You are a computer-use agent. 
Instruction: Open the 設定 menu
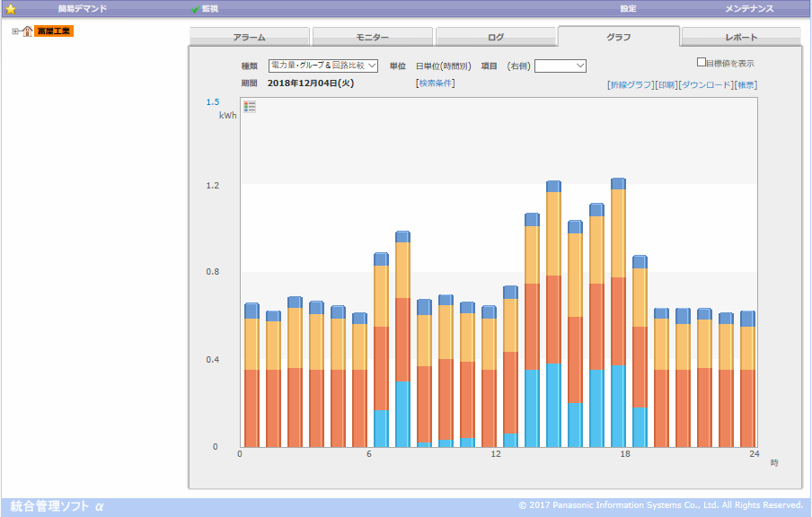coord(628,9)
